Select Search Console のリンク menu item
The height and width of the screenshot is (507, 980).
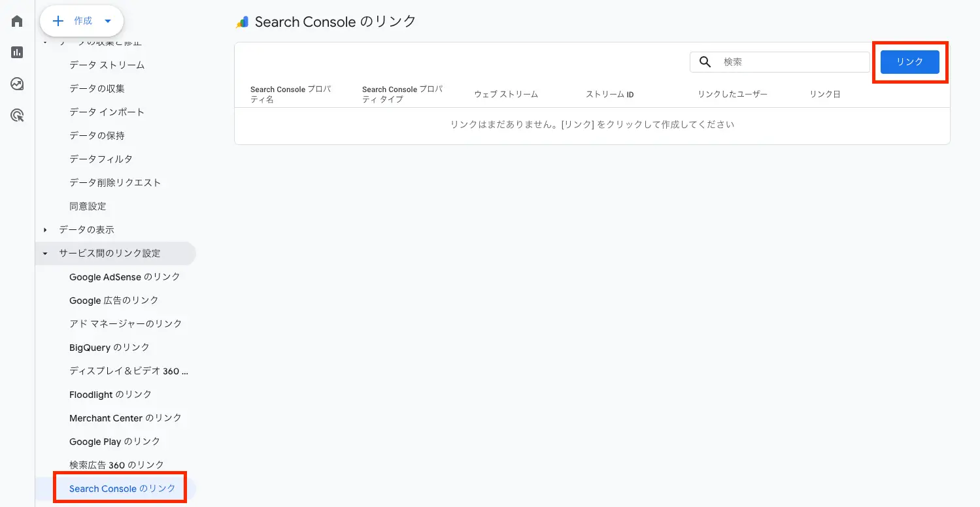pos(122,489)
